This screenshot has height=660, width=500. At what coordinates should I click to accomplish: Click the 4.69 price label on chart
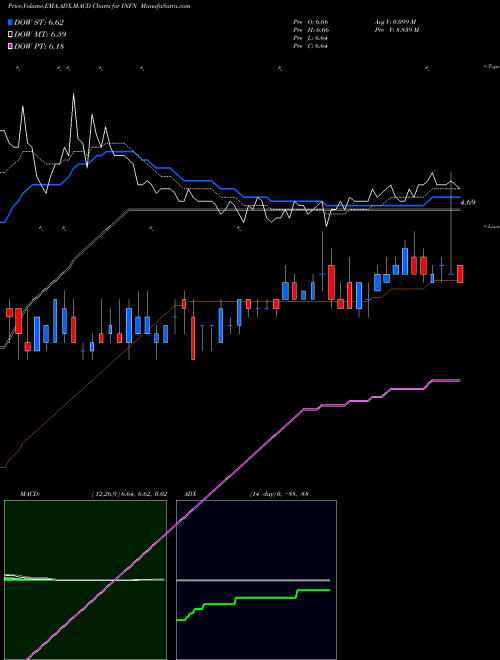[468, 202]
